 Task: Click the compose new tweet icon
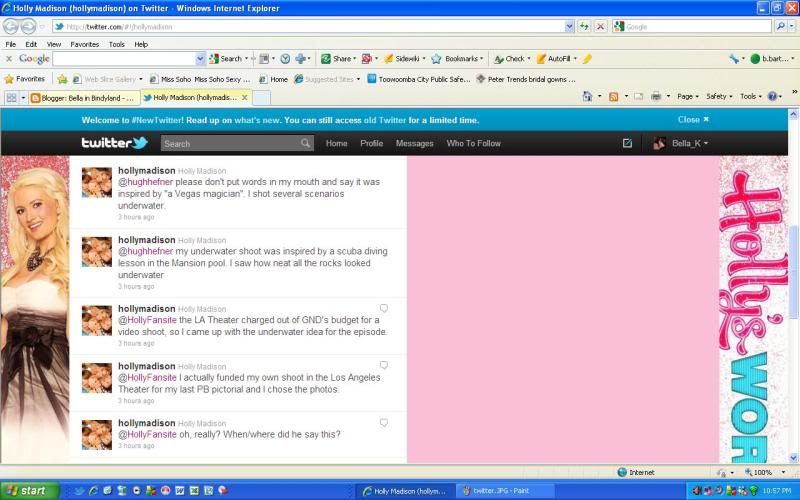click(x=627, y=143)
